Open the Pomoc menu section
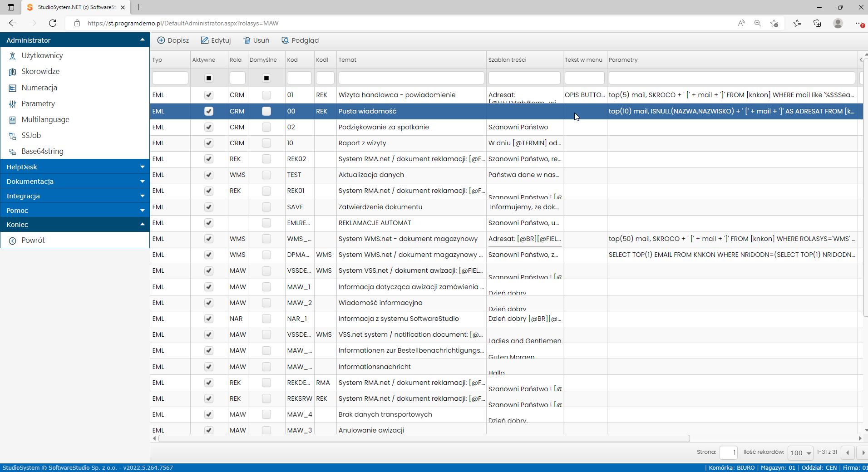The image size is (868, 472). (x=75, y=210)
